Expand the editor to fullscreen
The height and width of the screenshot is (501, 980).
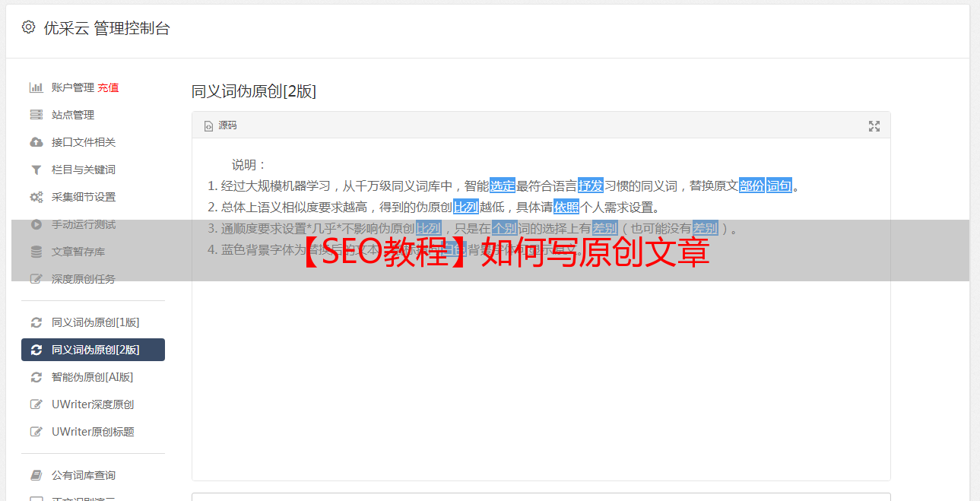(874, 126)
